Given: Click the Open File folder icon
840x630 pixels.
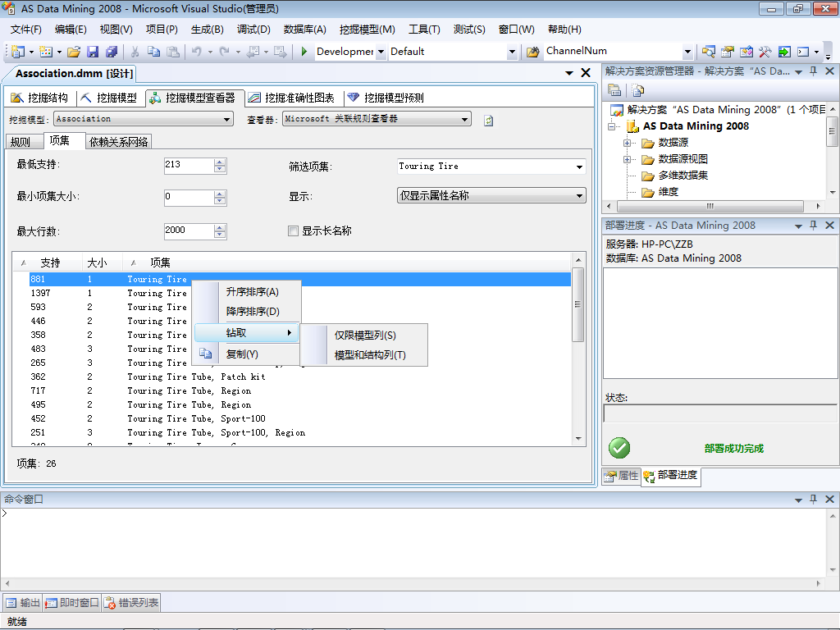Looking at the screenshot, I should [74, 52].
